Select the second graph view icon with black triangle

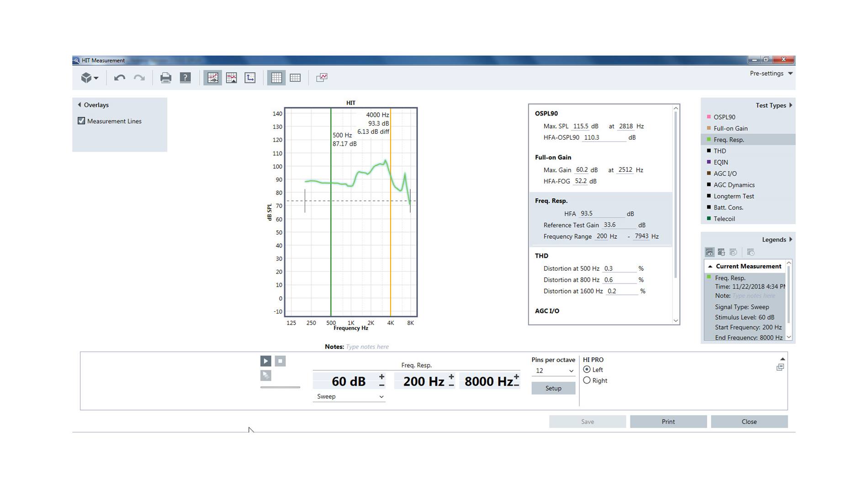[x=232, y=78]
